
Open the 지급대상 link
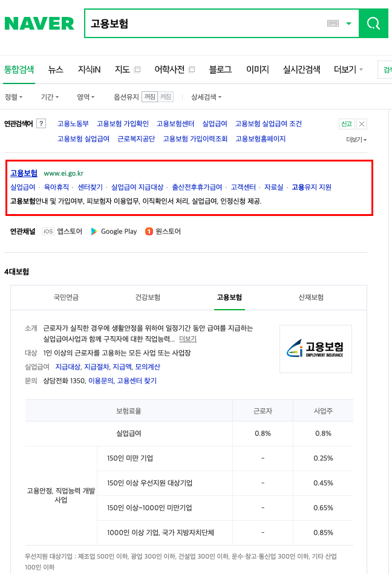(68, 367)
